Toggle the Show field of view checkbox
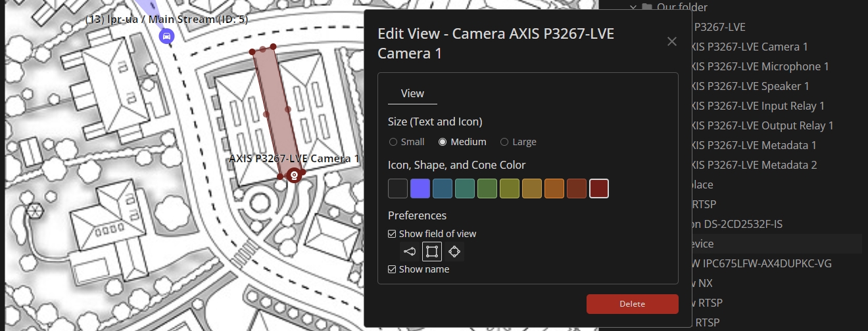Image resolution: width=868 pixels, height=331 pixels. tap(392, 234)
